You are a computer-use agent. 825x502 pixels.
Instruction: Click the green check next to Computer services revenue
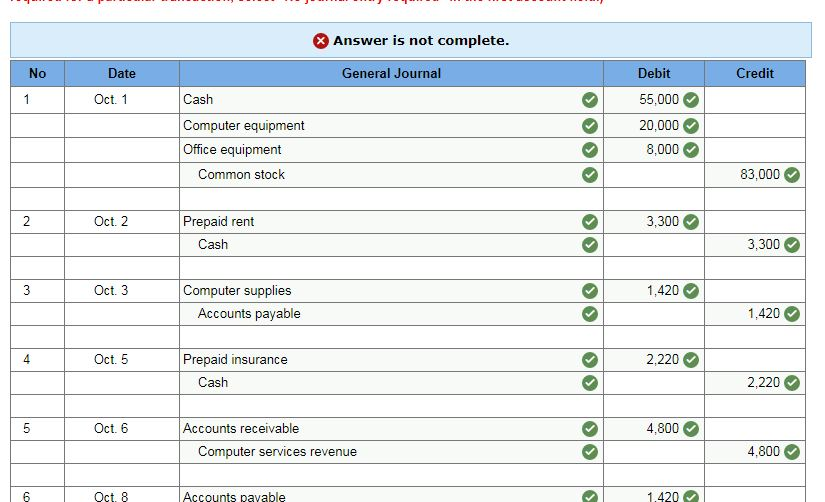pos(590,452)
